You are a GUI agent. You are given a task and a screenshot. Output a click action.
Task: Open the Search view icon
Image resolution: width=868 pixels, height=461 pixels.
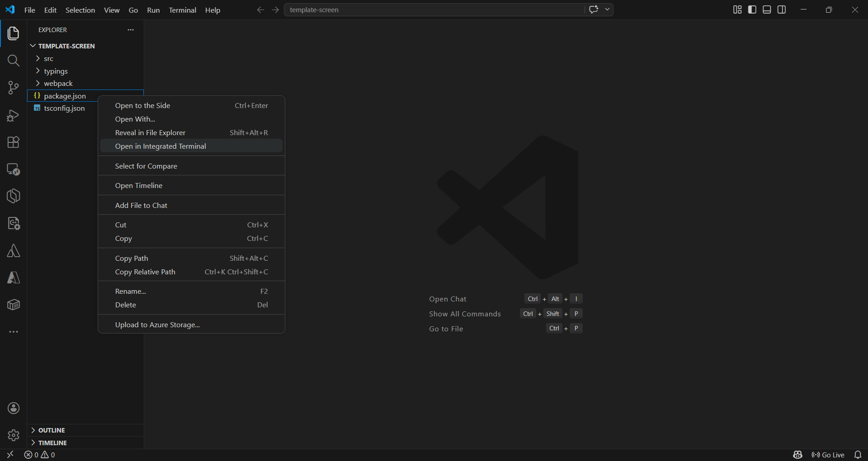pos(13,61)
